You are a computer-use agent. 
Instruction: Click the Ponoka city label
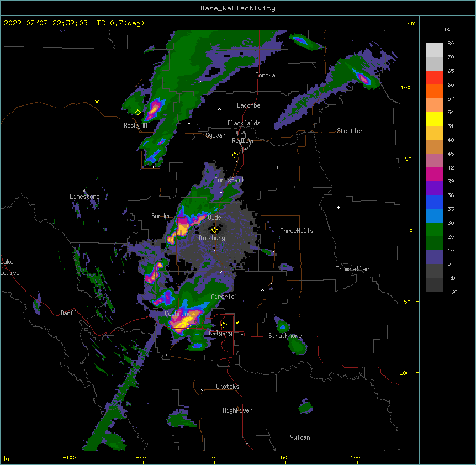pyautogui.click(x=265, y=75)
